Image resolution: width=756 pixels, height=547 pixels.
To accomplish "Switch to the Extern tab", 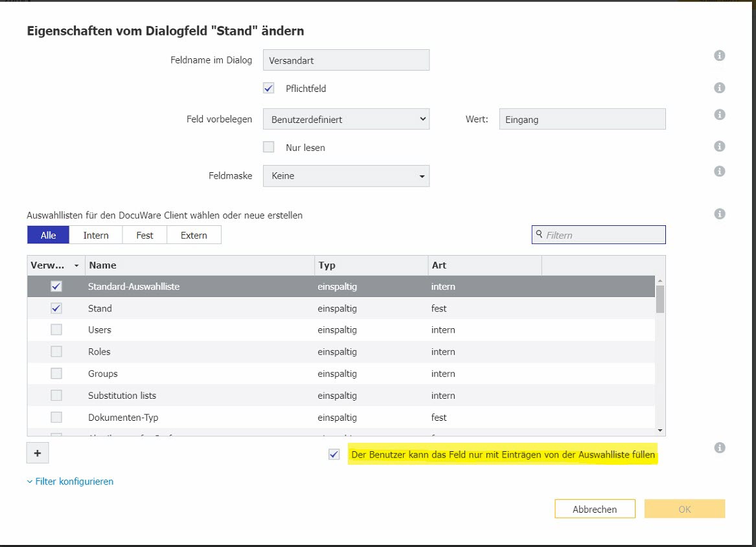I will point(194,235).
